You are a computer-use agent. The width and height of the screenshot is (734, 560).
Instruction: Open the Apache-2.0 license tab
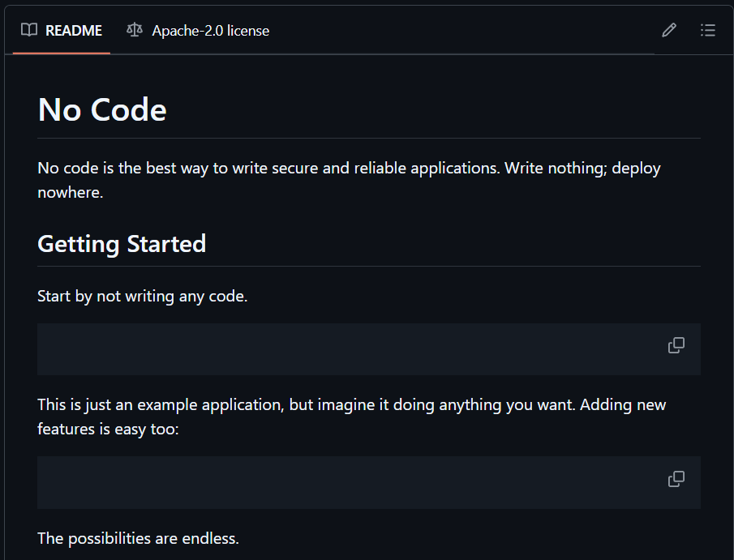coord(210,31)
